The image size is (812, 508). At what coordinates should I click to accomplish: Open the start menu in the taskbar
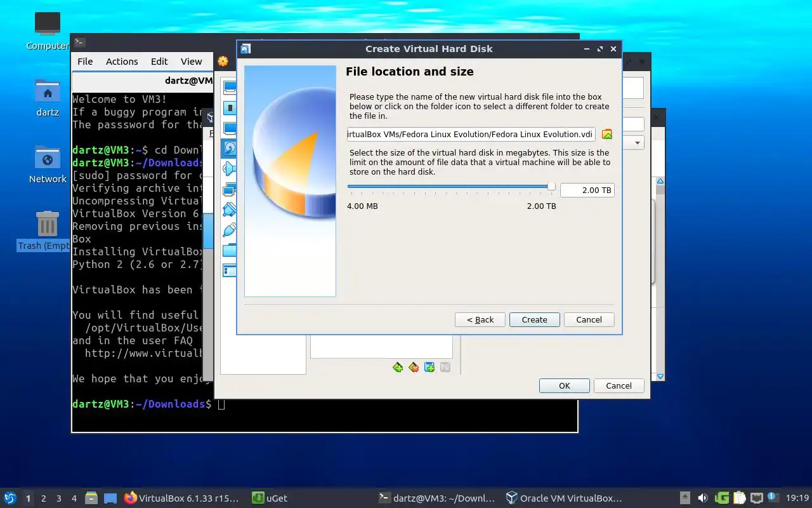coord(10,498)
